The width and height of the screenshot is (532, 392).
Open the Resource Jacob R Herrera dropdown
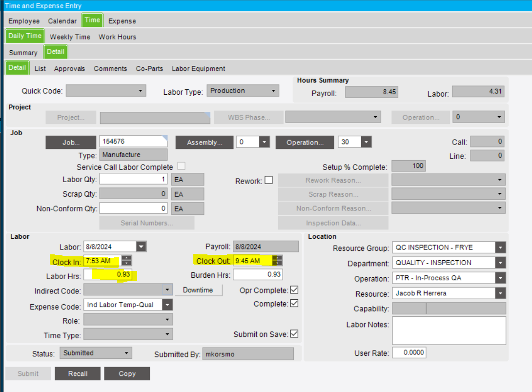500,293
